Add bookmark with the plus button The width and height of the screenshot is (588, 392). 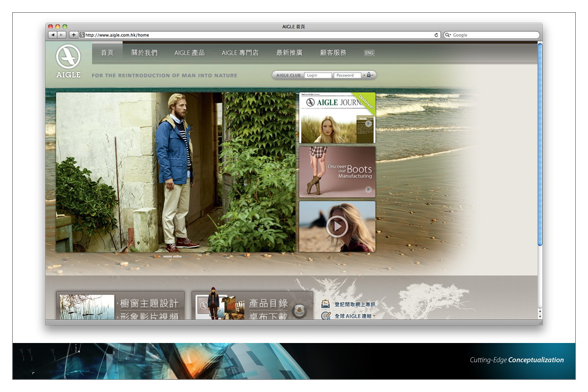(73, 35)
